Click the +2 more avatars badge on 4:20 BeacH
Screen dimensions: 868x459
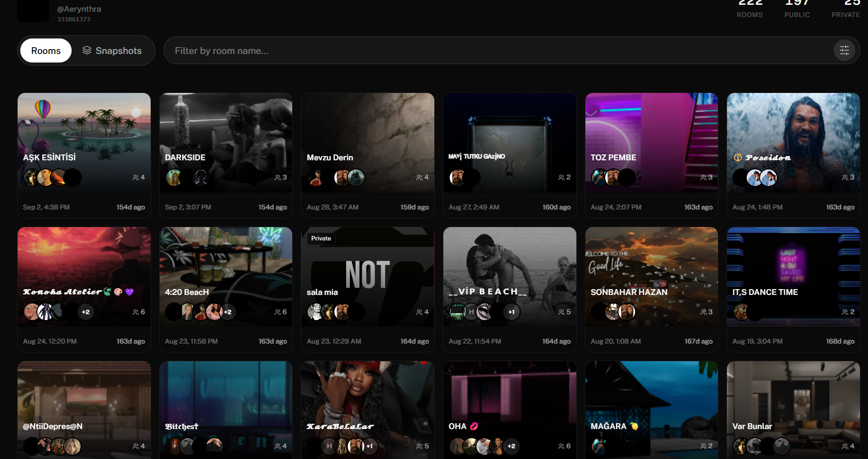[228, 312]
